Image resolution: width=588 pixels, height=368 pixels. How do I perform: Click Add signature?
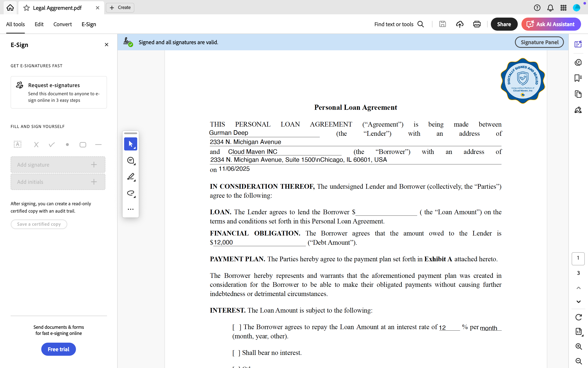pos(58,165)
